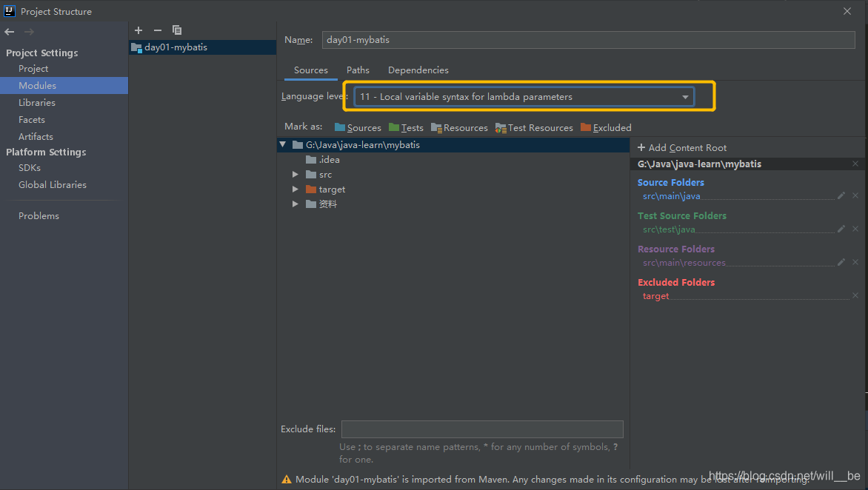Open the Problems page
The height and width of the screenshot is (490, 868).
point(39,215)
